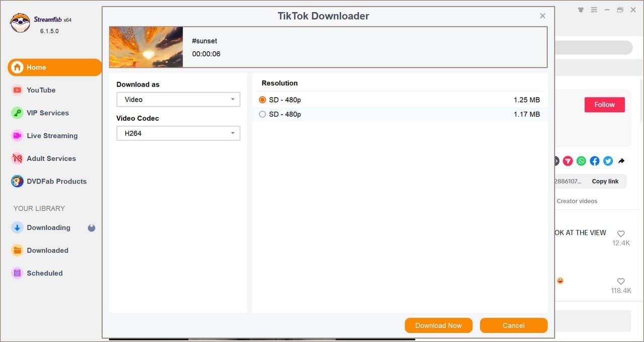The height and width of the screenshot is (342, 644).
Task: Click the Downloading arrow icon
Action: coord(17,227)
